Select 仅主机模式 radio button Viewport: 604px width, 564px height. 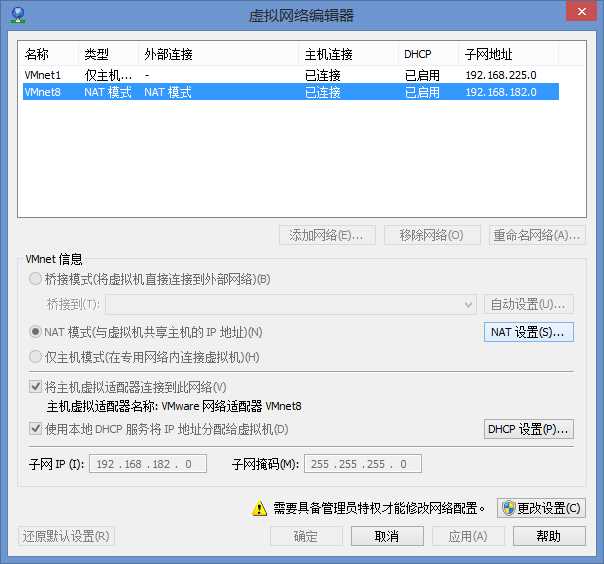35,357
